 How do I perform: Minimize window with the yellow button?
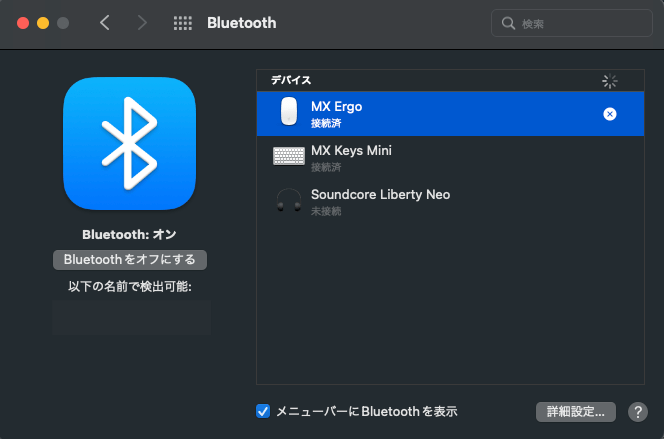point(43,23)
